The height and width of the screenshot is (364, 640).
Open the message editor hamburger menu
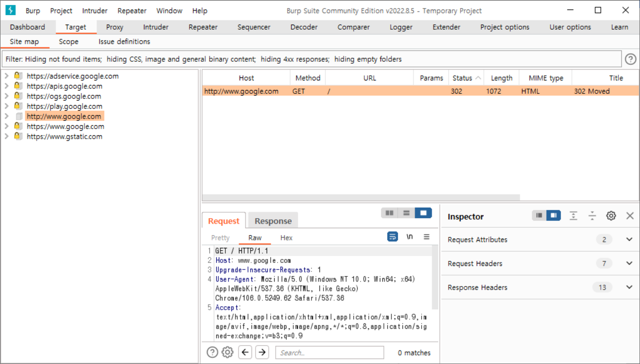point(427,237)
